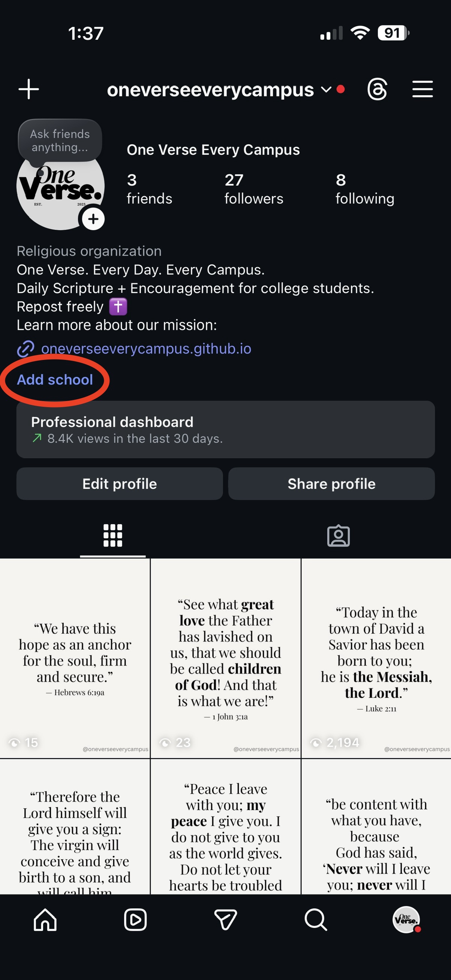Viewport: 451px width, 980px height.
Task: Tap the plus badge on profile picture
Action: click(93, 219)
